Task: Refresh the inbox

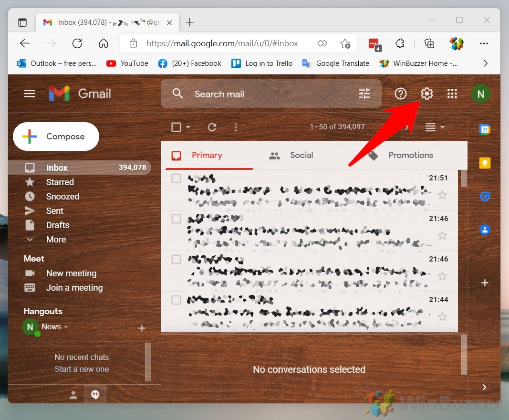Action: coord(212,127)
